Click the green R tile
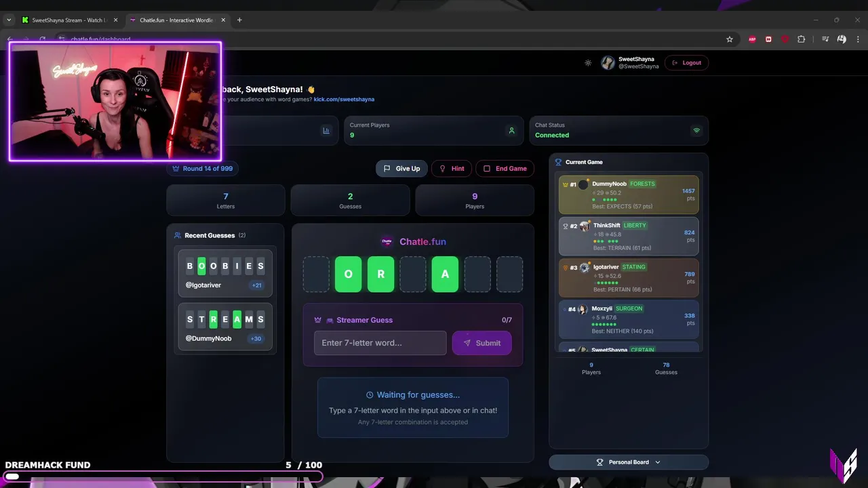The width and height of the screenshot is (868, 488). [380, 274]
